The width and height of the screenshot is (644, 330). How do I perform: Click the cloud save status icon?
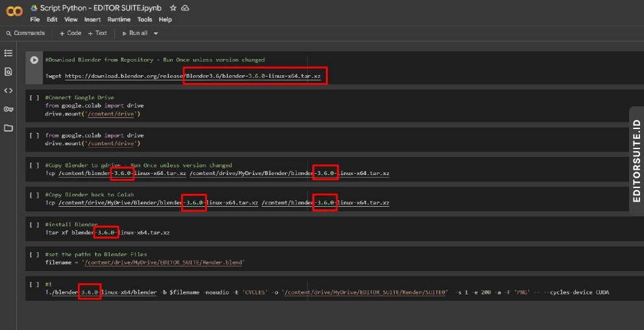coord(185,8)
